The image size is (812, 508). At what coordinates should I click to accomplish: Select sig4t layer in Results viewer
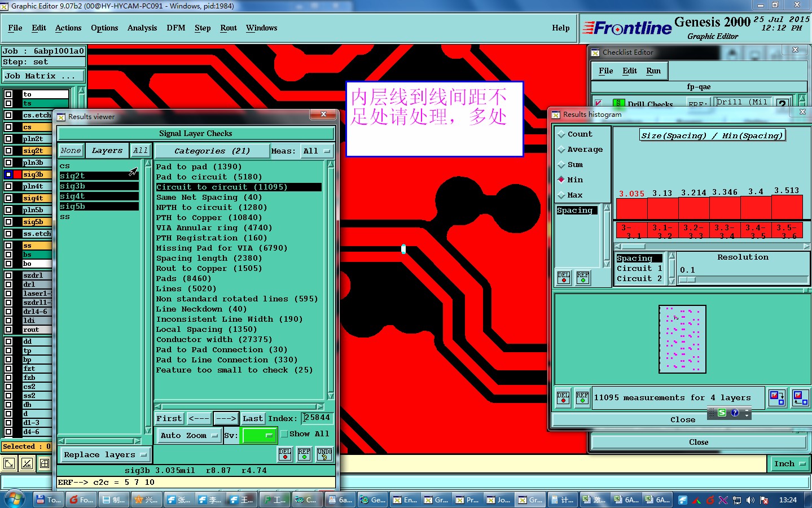[99, 196]
